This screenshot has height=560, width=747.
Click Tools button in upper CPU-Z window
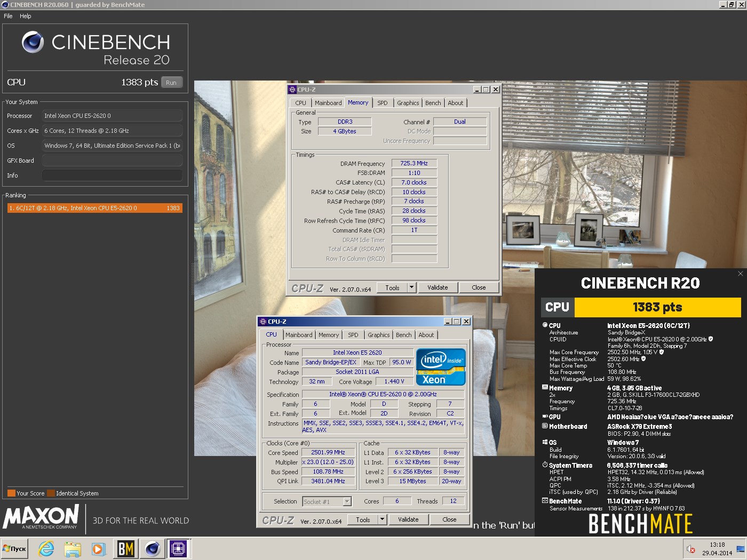[x=392, y=287]
